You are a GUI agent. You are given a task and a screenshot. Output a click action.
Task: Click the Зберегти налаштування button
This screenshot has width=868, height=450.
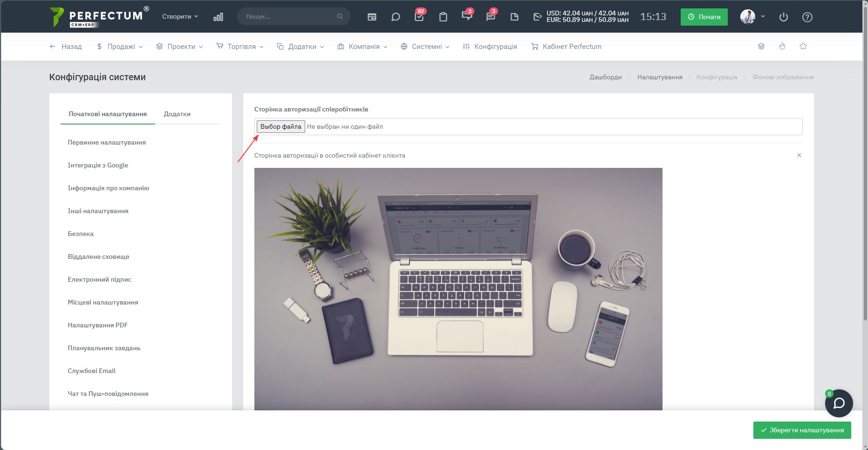pyautogui.click(x=802, y=430)
